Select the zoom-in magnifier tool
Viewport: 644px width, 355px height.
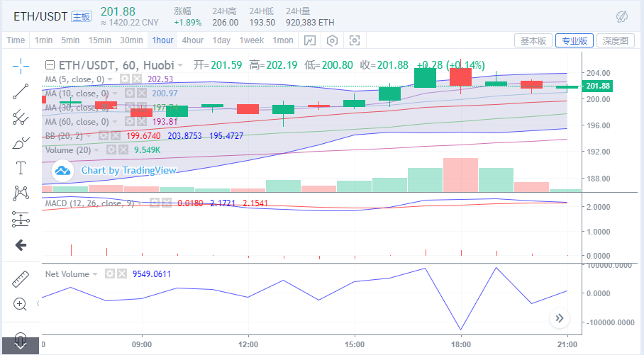tap(20, 304)
